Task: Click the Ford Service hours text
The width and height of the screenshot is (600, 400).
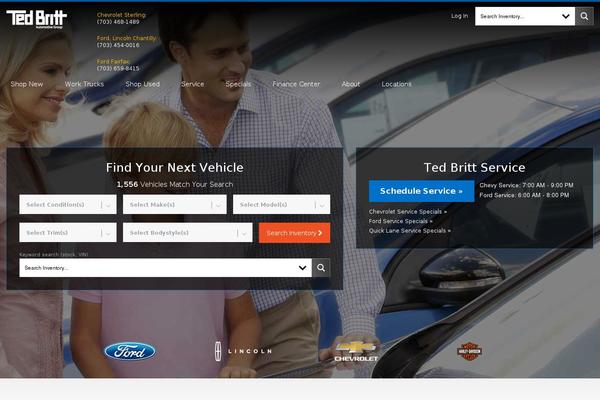Action: pos(524,195)
